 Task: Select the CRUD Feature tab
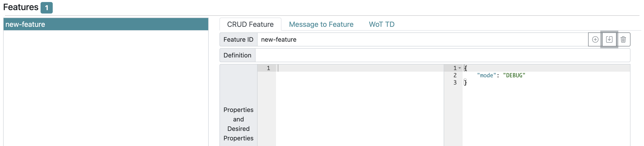pyautogui.click(x=250, y=24)
